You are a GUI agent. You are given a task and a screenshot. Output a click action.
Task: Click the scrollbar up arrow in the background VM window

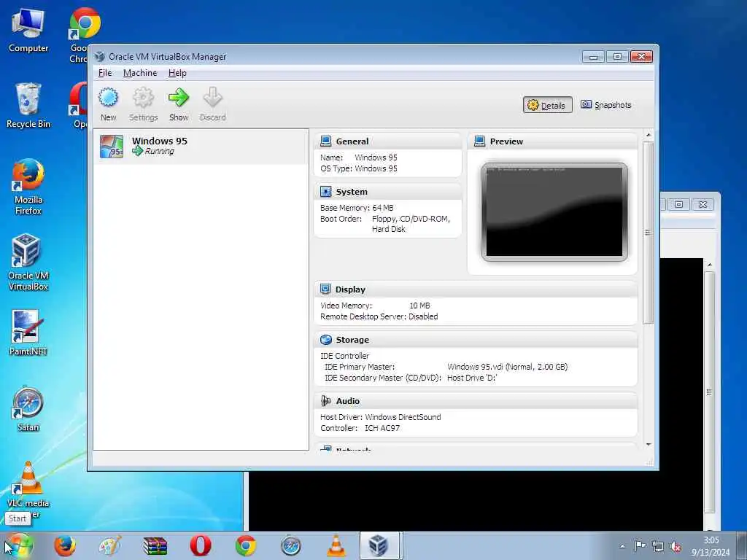(709, 265)
